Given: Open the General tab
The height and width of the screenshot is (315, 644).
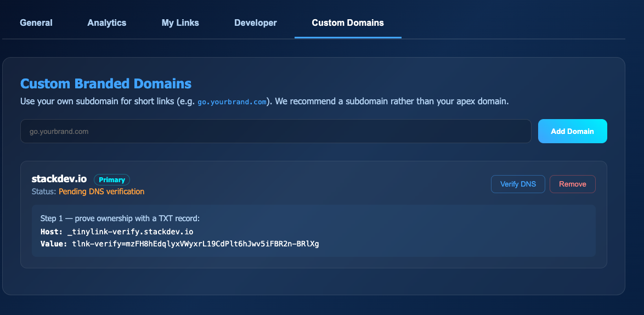Looking at the screenshot, I should [x=36, y=23].
